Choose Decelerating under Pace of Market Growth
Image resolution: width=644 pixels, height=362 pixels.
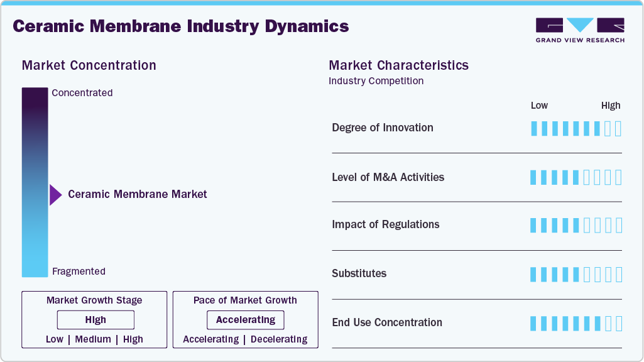[279, 339]
